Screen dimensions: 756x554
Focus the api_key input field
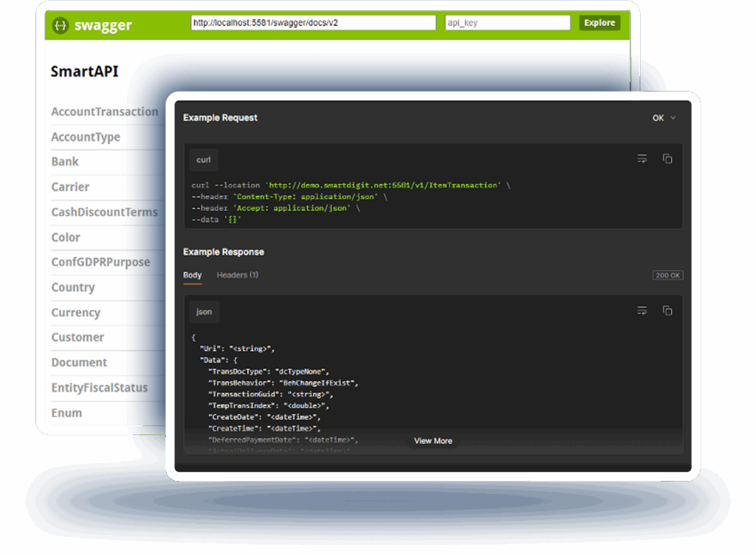click(x=507, y=23)
